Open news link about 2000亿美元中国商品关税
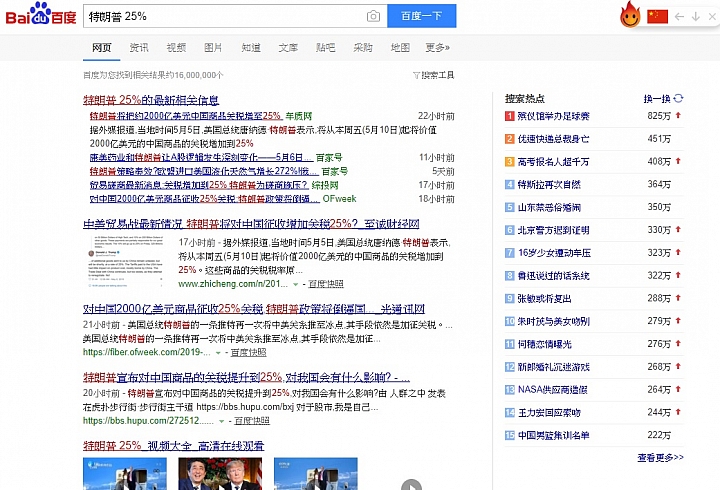Image resolution: width=720 pixels, height=490 pixels. [185, 116]
